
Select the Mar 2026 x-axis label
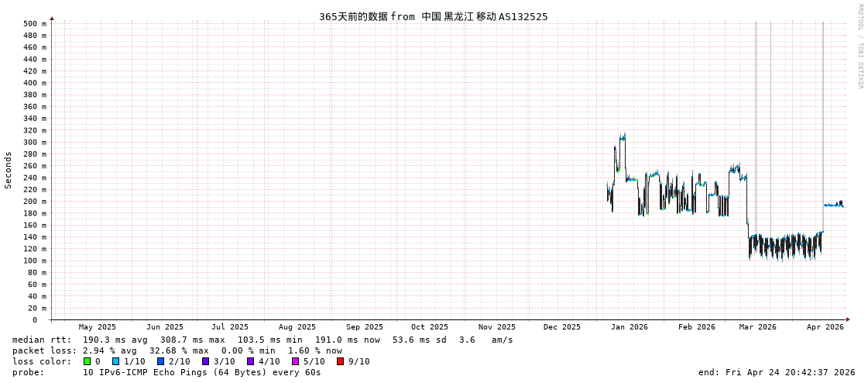point(757,327)
